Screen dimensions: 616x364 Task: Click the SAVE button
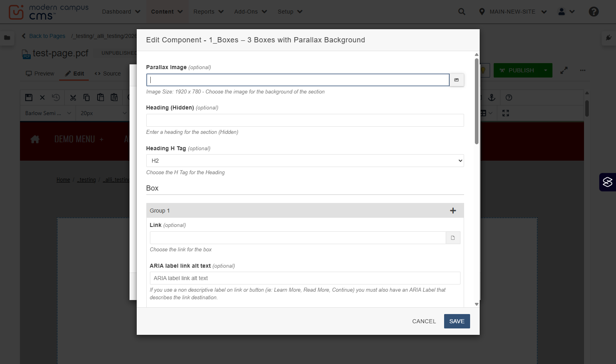pyautogui.click(x=457, y=321)
